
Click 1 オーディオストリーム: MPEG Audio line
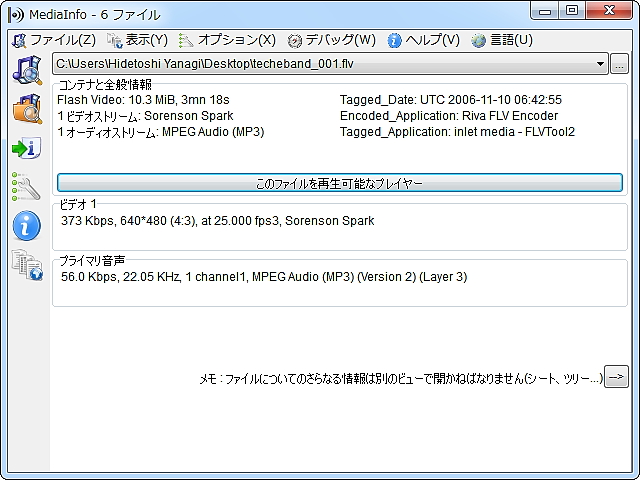[x=161, y=132]
